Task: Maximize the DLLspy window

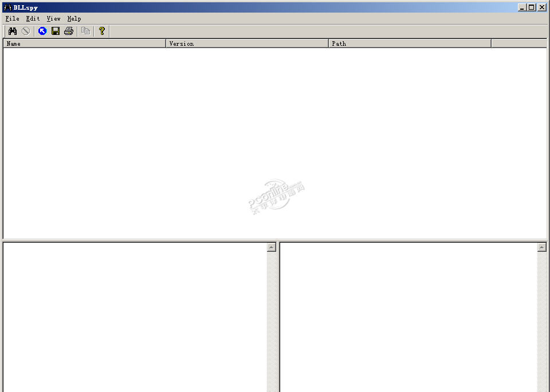Action: pyautogui.click(x=532, y=7)
